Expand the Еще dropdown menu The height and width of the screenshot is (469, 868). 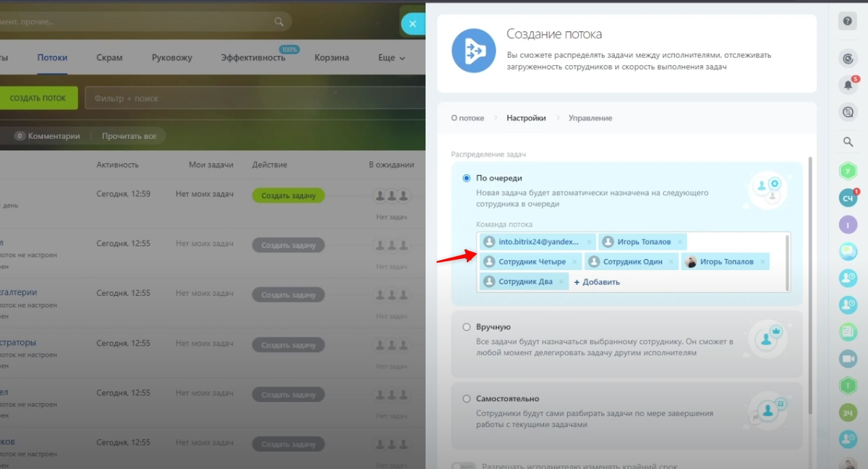coord(391,58)
